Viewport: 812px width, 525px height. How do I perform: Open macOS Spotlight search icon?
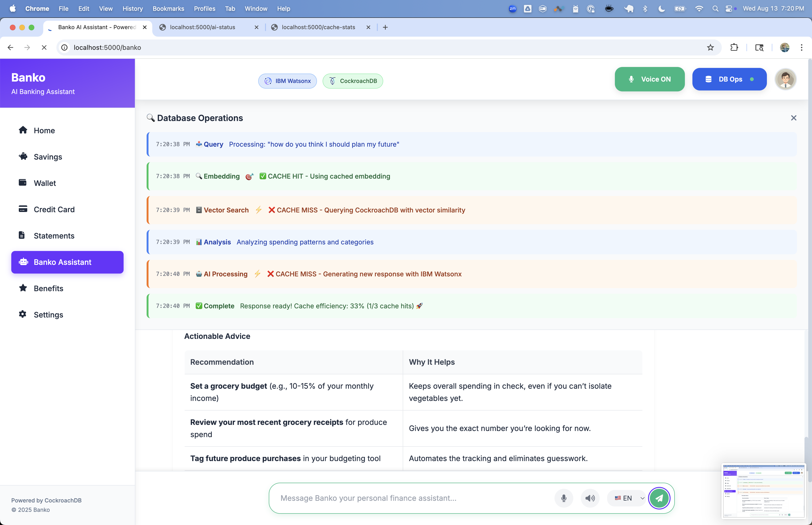pos(715,8)
